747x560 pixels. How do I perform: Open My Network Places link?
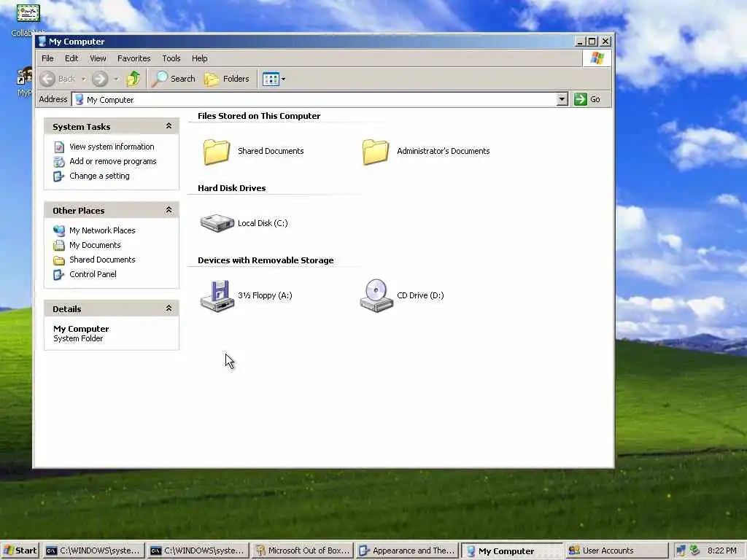tap(102, 230)
